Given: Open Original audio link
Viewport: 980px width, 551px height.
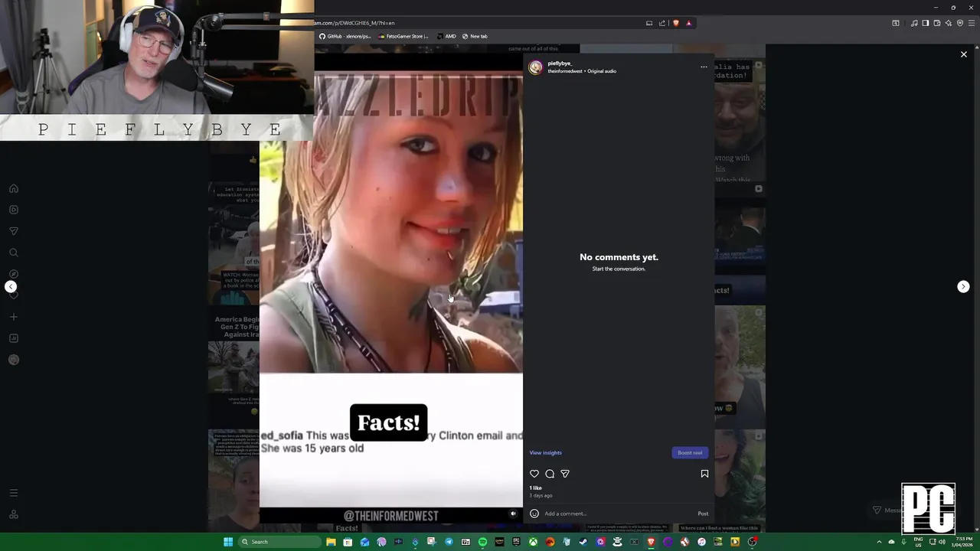Looking at the screenshot, I should click(x=602, y=71).
